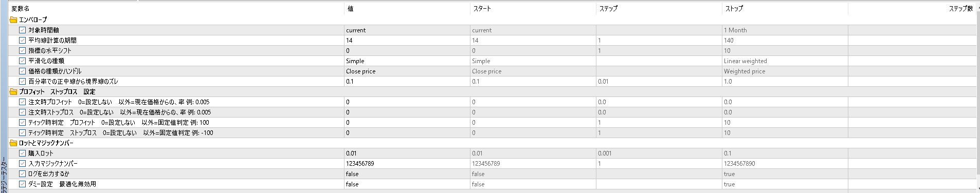Select the 1 Month stop value cell
The width and height of the screenshot is (980, 193).
pos(785,30)
